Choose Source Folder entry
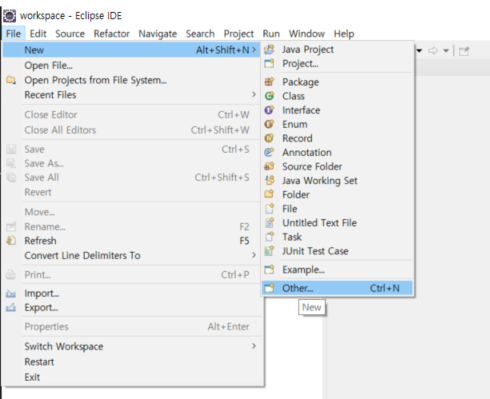 [337, 166]
